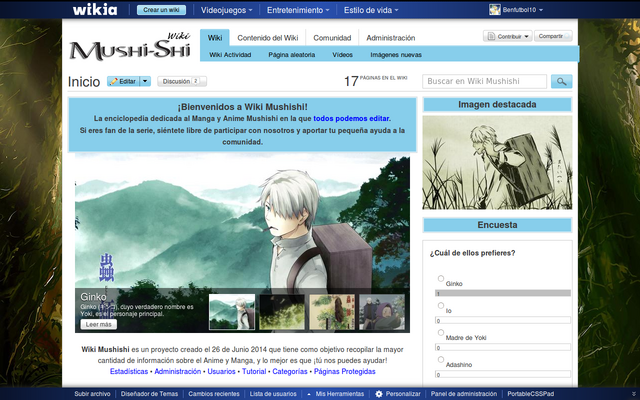Click the 17 páginas en el wiki counter

point(376,81)
